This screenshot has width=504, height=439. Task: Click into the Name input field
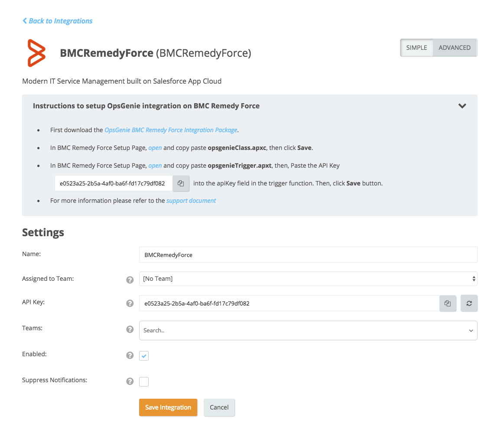point(308,255)
